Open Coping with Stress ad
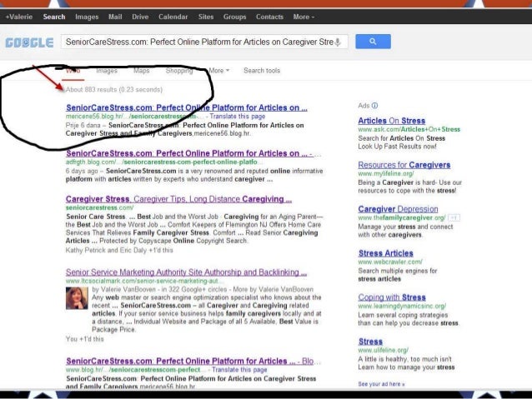 (x=392, y=297)
